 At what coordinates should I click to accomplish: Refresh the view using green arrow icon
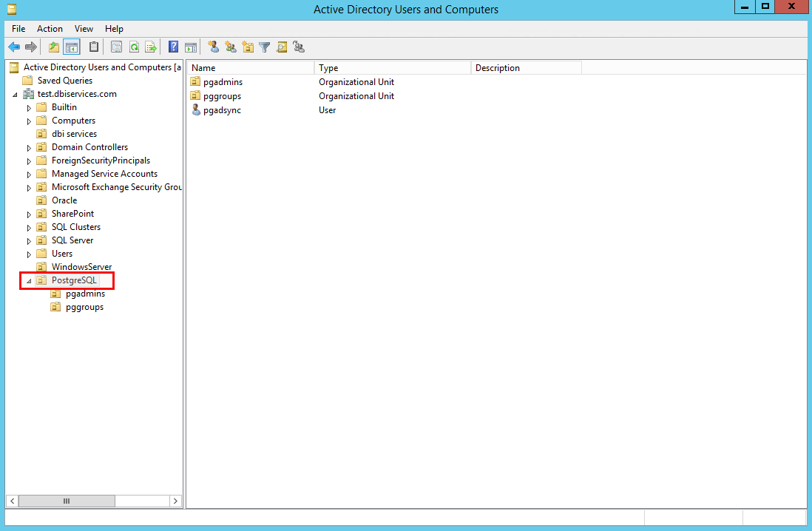point(134,47)
